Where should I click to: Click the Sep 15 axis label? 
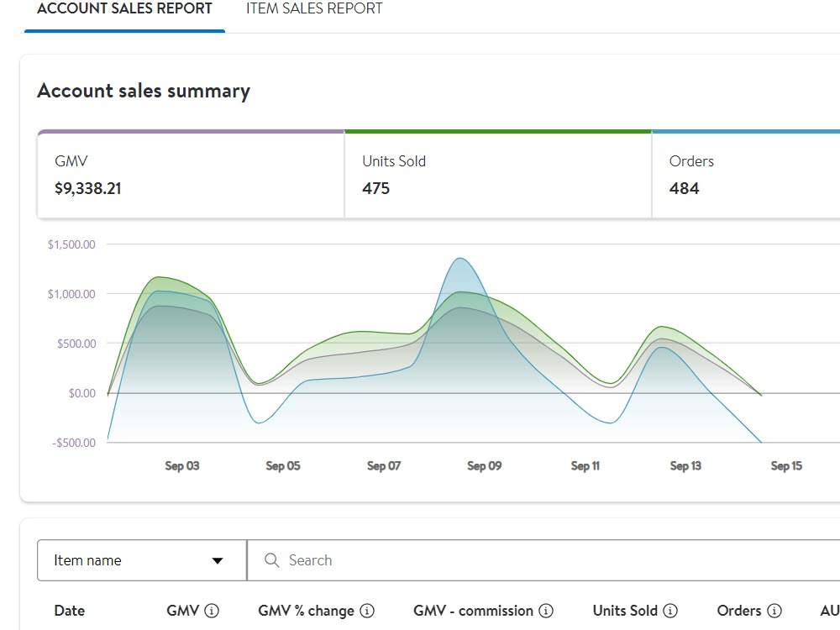pos(786,466)
